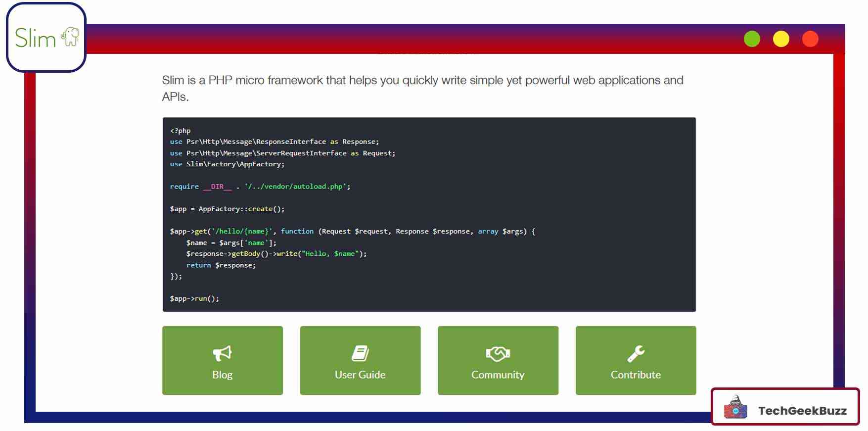Click the megaphone icon on the Blog tile
The image size is (868, 431).
(x=222, y=353)
